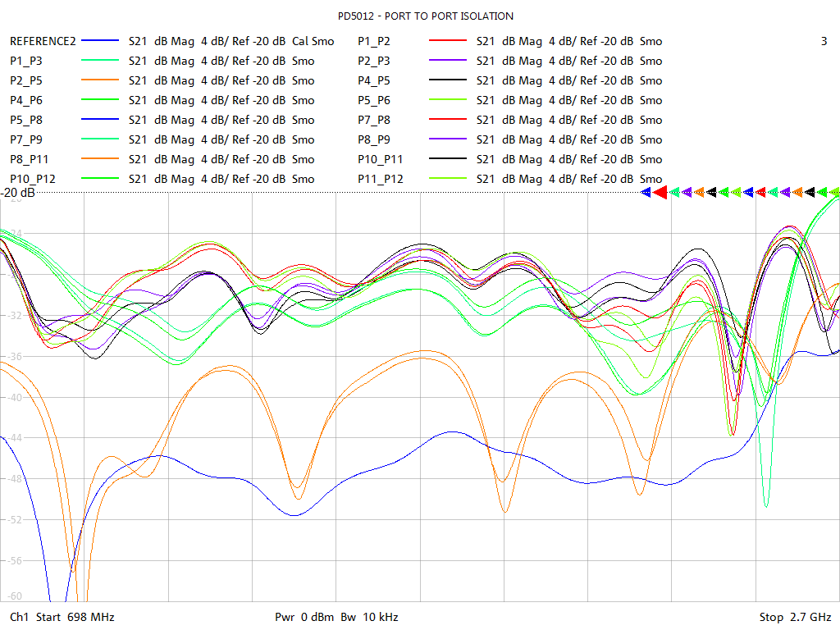Select the P10_P11 trace name
The width and height of the screenshot is (840, 630).
coord(381,160)
